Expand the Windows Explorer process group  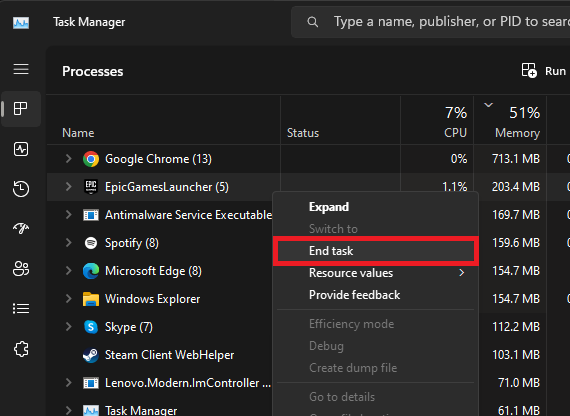click(68, 299)
